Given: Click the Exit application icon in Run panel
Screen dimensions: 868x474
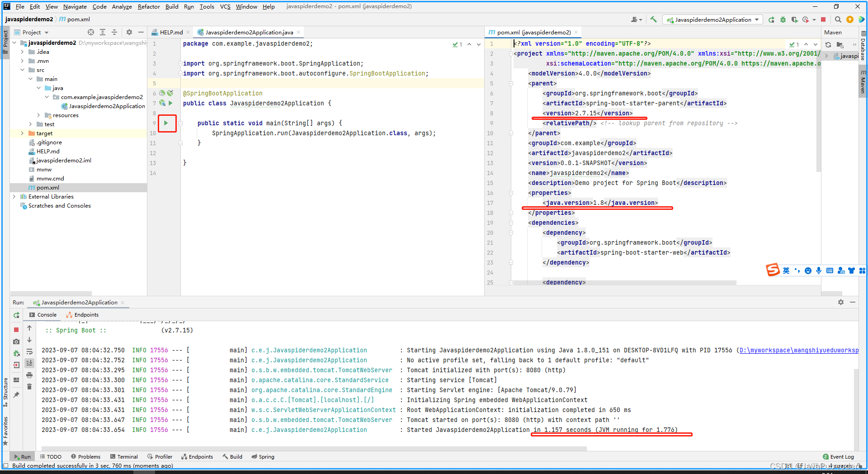Looking at the screenshot, I should (16, 365).
